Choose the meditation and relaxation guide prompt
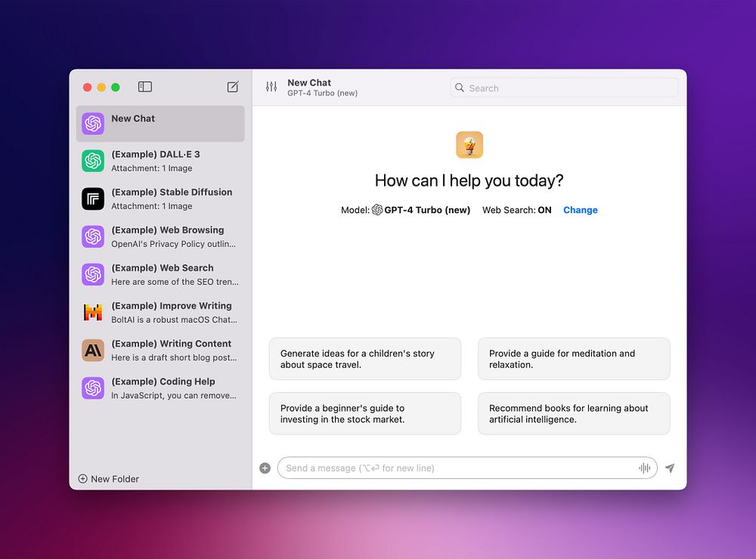756x559 pixels. point(574,359)
